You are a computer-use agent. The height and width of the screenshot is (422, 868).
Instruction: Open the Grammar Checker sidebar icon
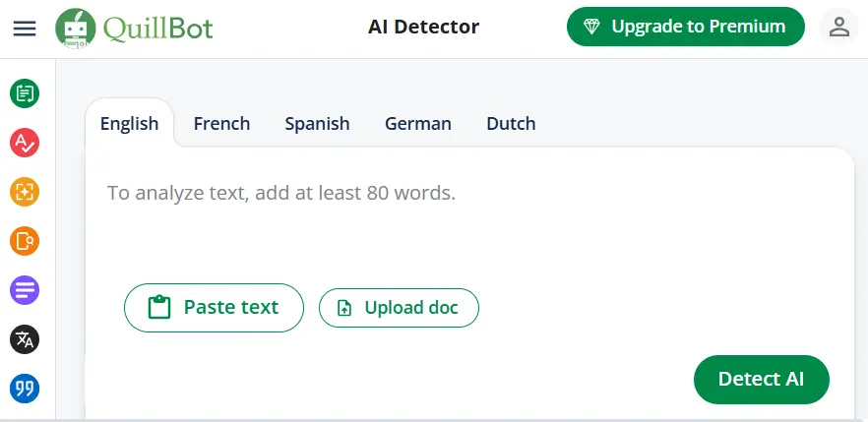(x=25, y=143)
